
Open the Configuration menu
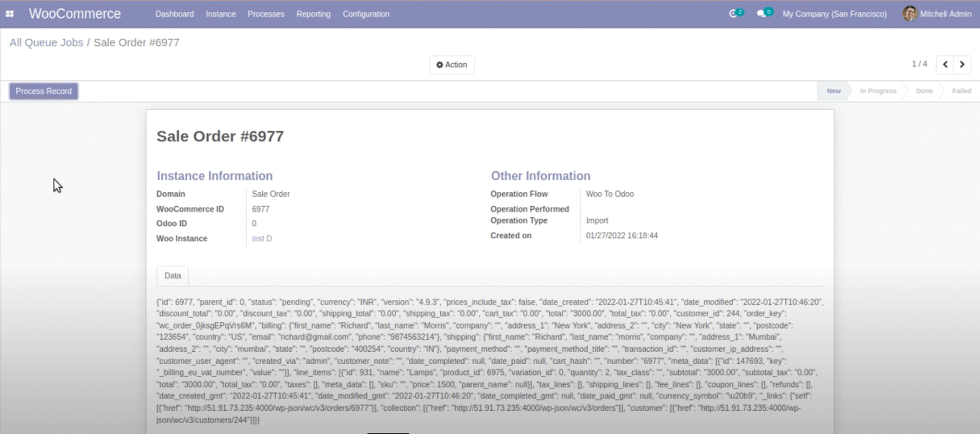click(366, 14)
